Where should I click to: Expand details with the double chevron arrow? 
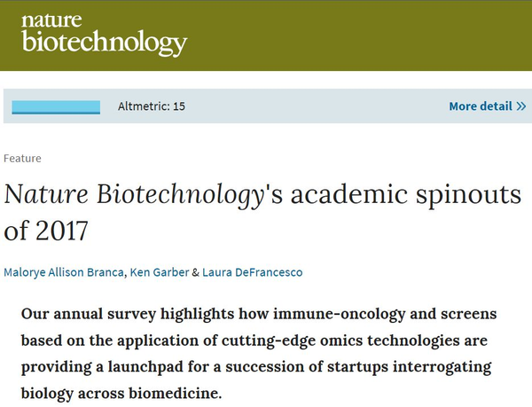click(x=520, y=106)
